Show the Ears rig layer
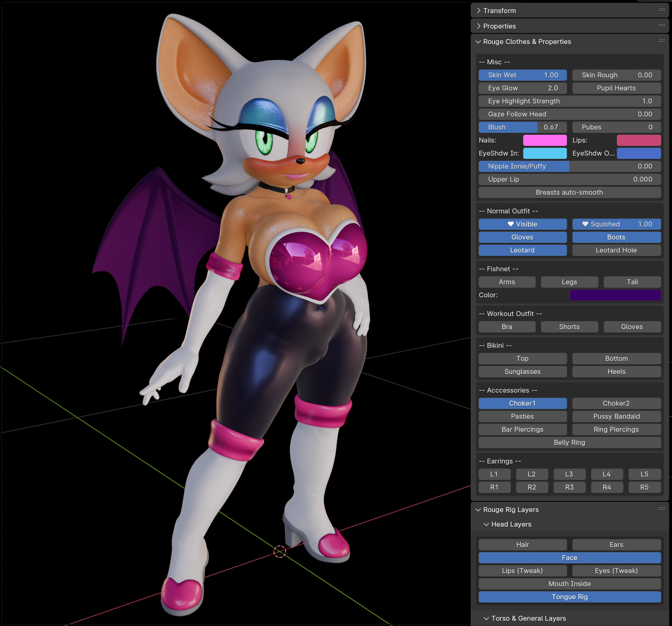The image size is (672, 626). coord(617,545)
